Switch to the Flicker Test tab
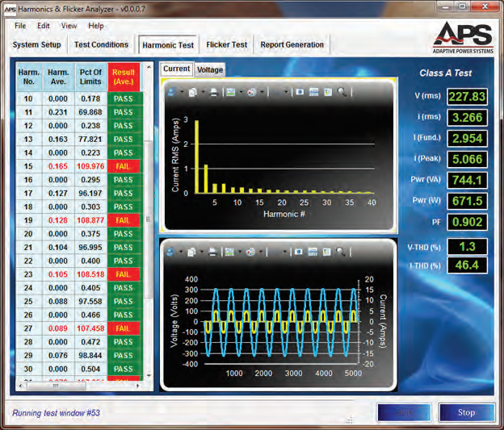This screenshot has width=504, height=430. [x=227, y=44]
